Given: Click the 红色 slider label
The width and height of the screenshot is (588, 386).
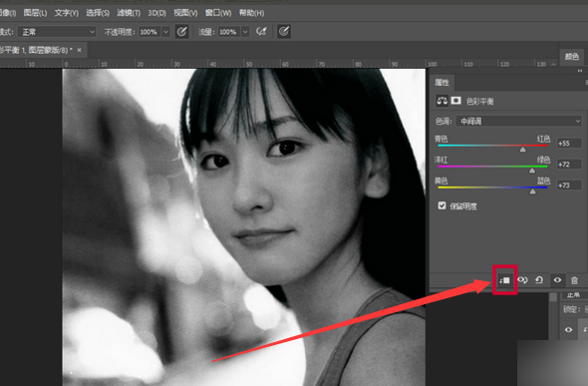Looking at the screenshot, I should 543,139.
